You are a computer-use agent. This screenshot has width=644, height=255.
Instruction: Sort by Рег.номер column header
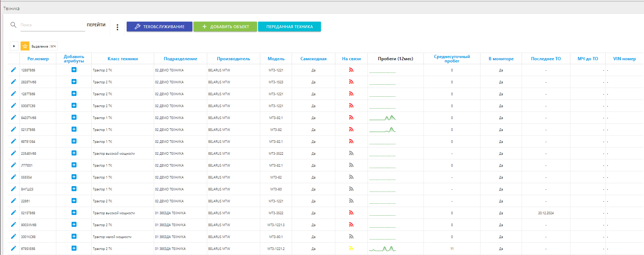[x=38, y=59]
